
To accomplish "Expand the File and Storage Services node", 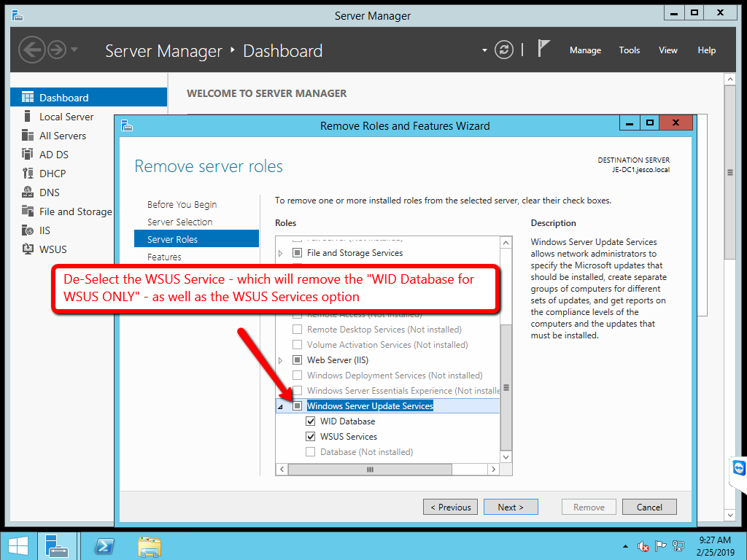I will coord(280,252).
